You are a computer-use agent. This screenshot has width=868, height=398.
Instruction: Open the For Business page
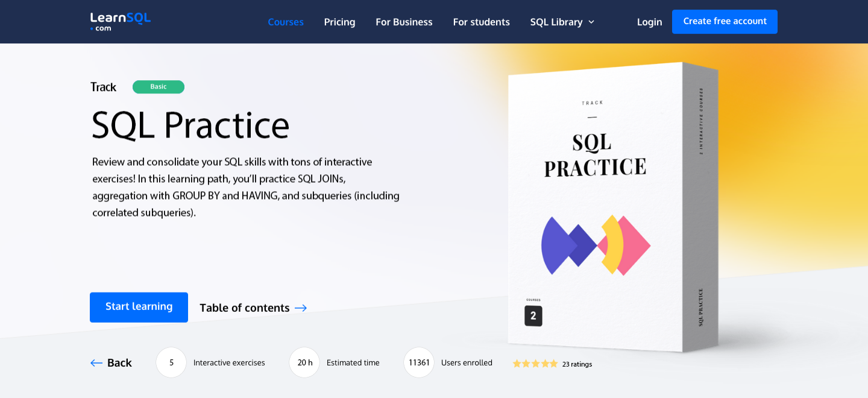[x=404, y=22]
